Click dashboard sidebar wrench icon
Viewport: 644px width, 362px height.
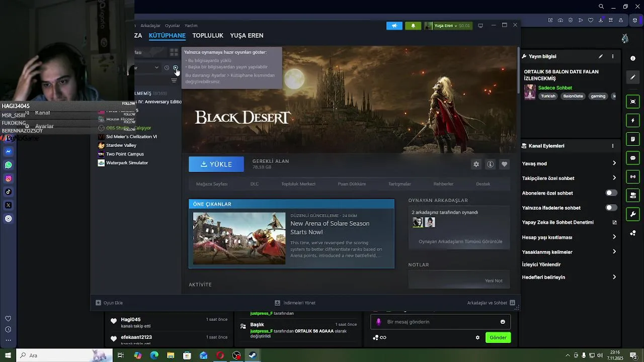pos(633,214)
